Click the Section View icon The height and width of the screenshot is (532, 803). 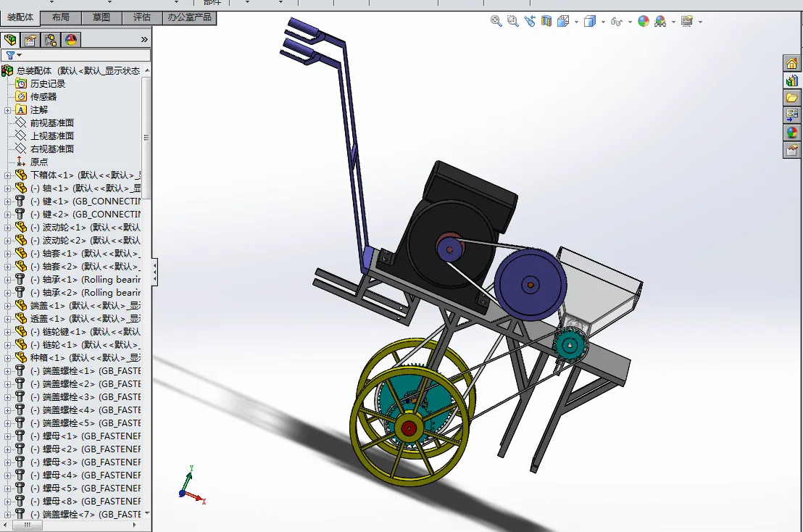[546, 21]
